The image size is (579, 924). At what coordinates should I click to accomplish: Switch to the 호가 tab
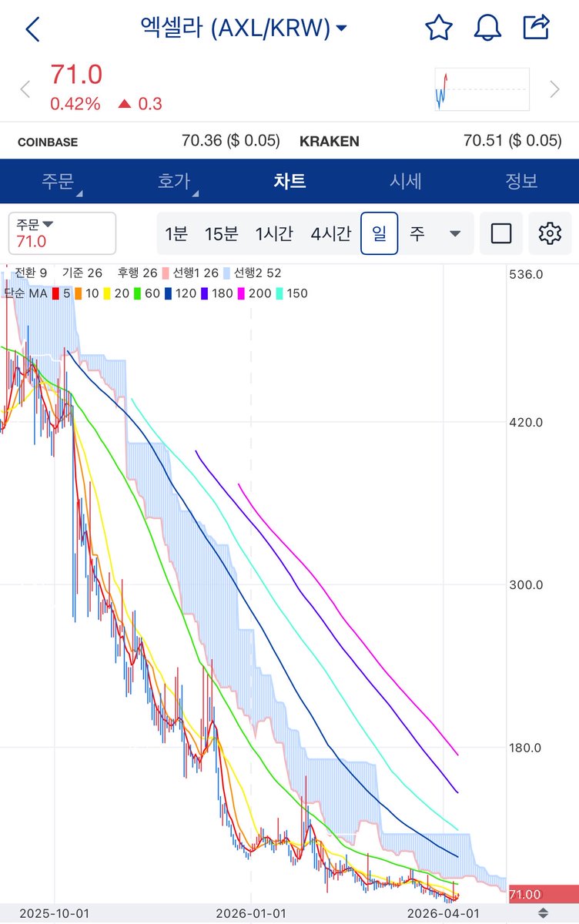click(x=173, y=182)
